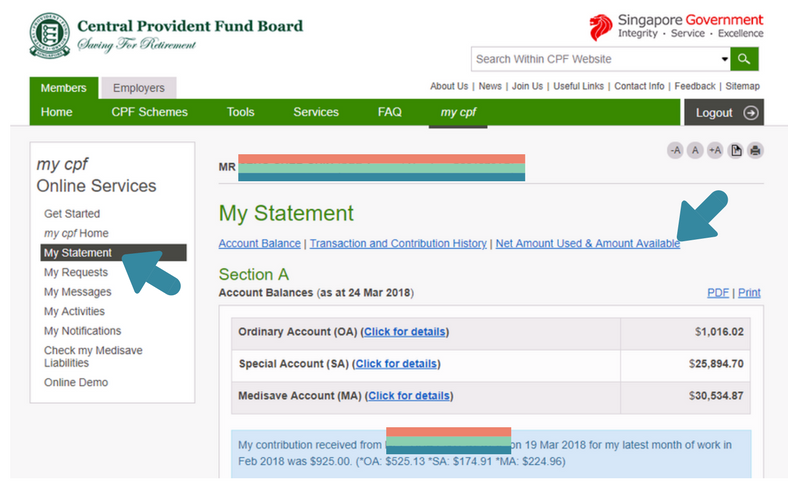Open the Join Us link

[x=527, y=86]
